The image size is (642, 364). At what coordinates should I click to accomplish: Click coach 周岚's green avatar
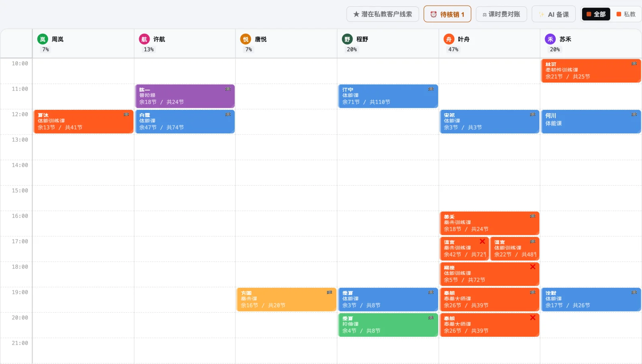click(43, 39)
